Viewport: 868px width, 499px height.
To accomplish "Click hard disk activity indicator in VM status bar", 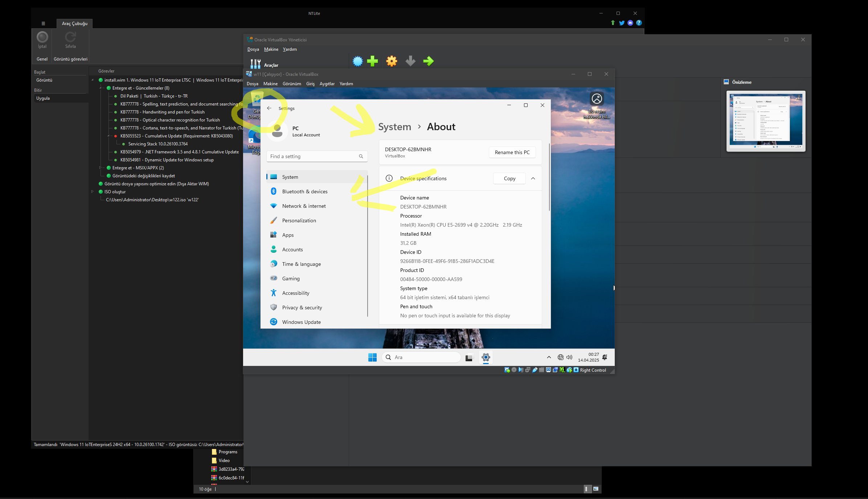I will coord(507,370).
